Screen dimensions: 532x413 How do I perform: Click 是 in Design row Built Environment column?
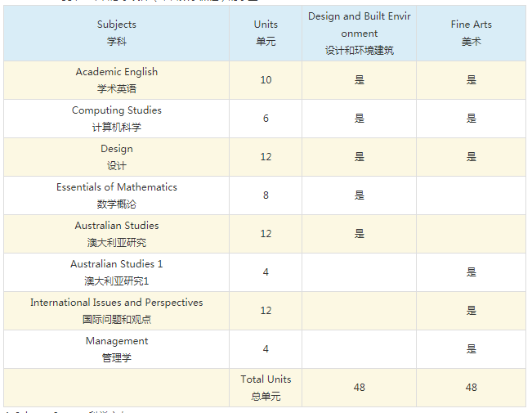tap(360, 157)
